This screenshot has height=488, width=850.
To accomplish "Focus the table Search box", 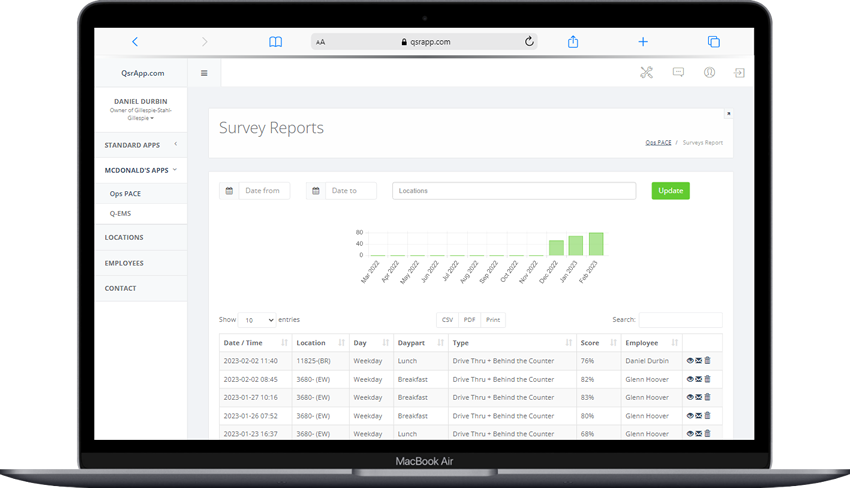I will pos(680,320).
